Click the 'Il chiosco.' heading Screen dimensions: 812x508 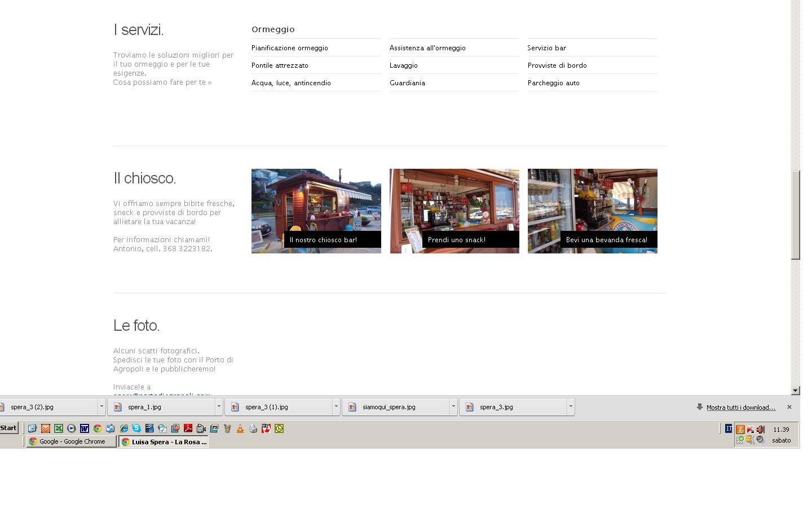[144, 178]
